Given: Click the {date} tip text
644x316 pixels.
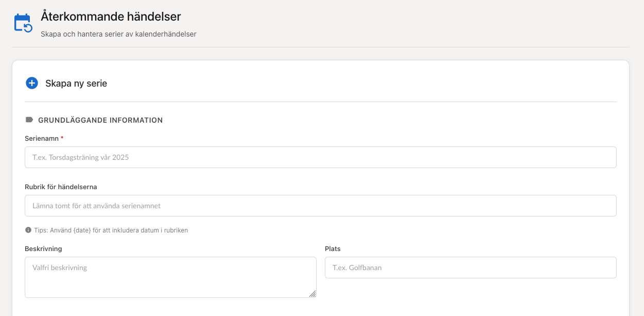Looking at the screenshot, I should click(x=111, y=230).
